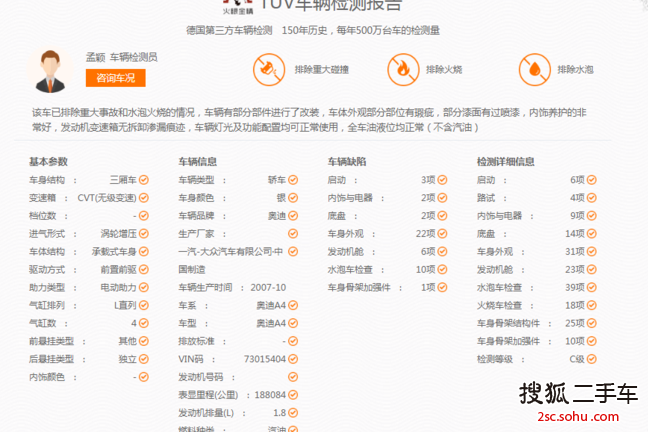
Task: Click the check icon beside 三厢车
Action: 144,180
